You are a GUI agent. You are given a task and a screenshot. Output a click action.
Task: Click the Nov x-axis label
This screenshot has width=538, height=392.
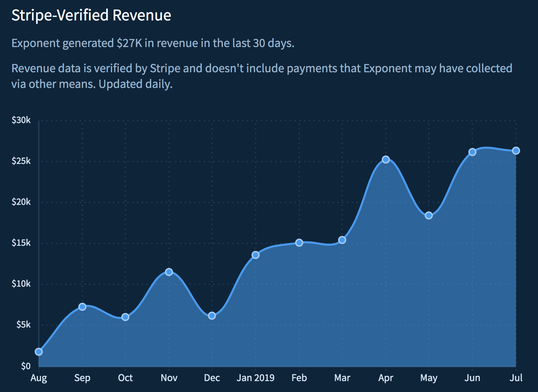[169, 378]
